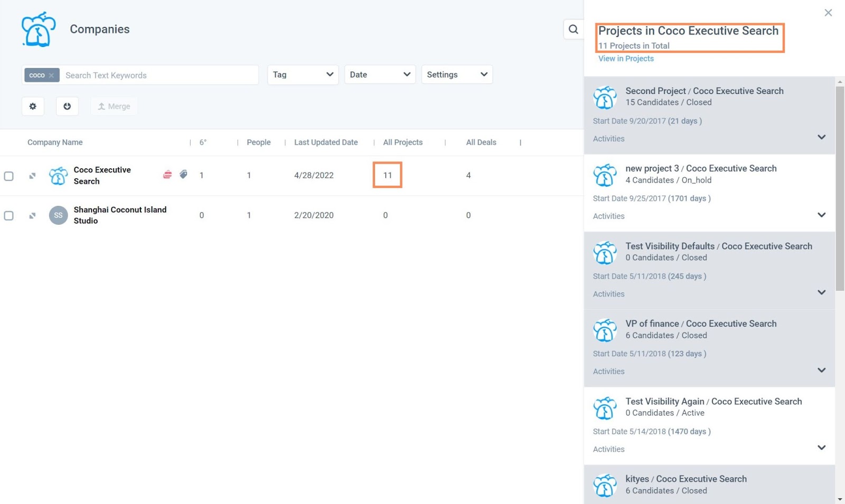The image size is (845, 504).
Task: Open the search magnifier button
Action: coord(574,30)
